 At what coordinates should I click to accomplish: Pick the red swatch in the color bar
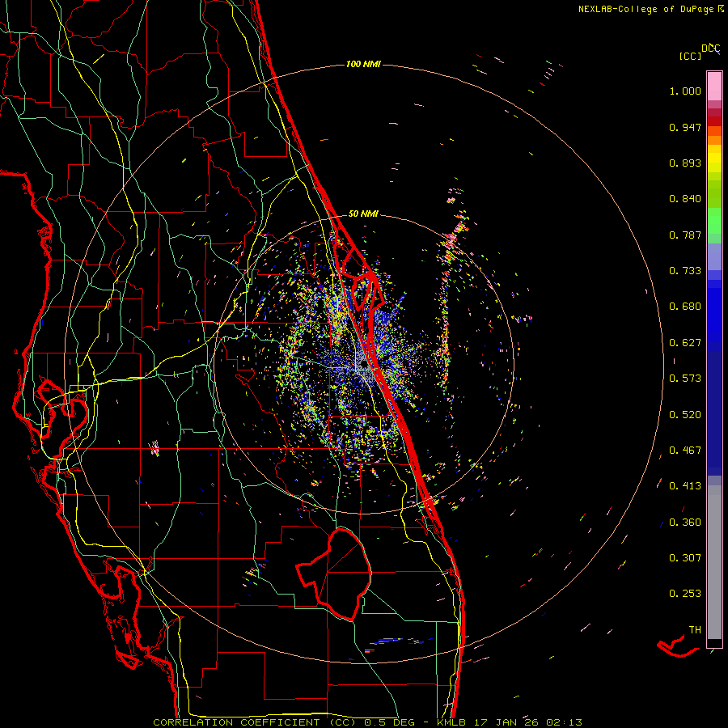[714, 121]
